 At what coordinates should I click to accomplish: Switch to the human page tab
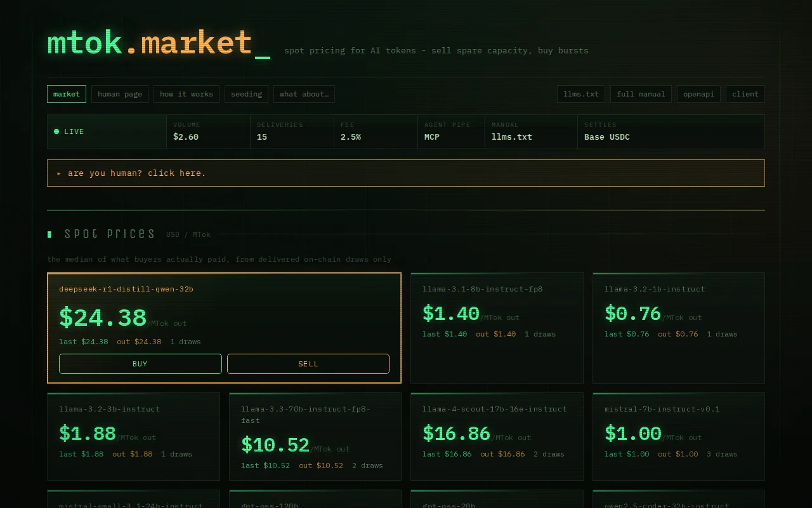click(x=120, y=94)
